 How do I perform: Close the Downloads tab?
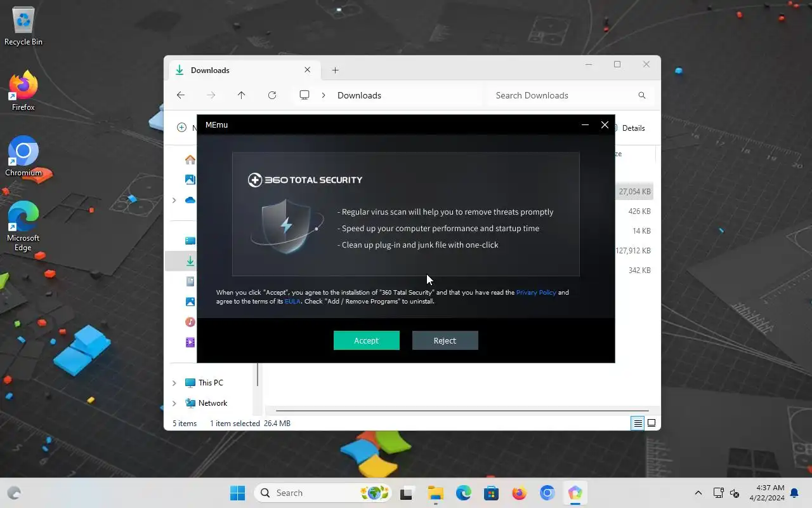308,70
